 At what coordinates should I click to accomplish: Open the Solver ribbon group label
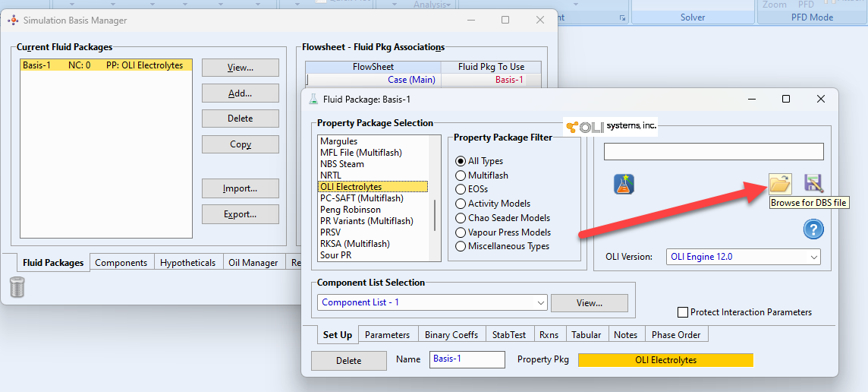tap(693, 17)
